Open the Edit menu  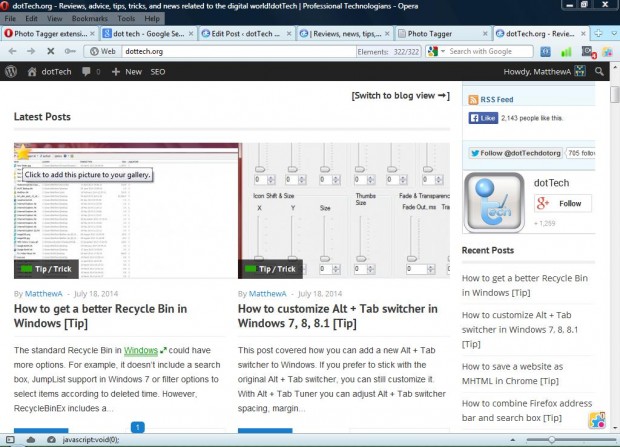31,19
